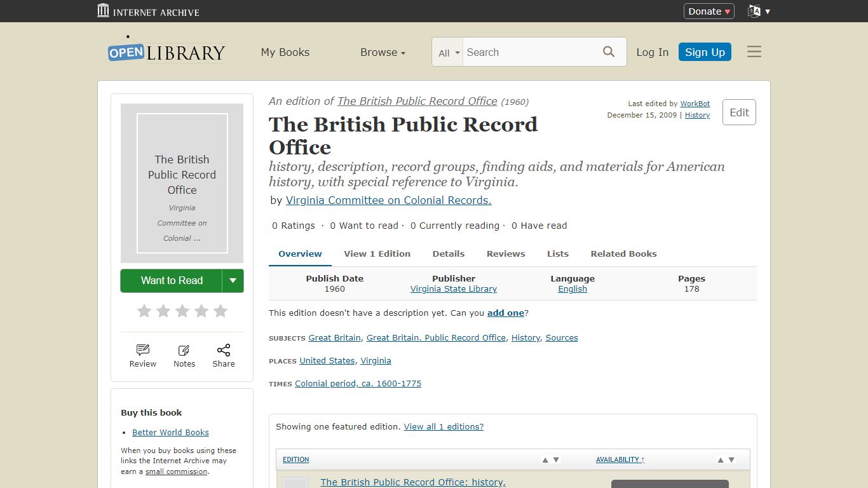
Task: Switch to View 1 Edition tab
Action: tap(377, 254)
